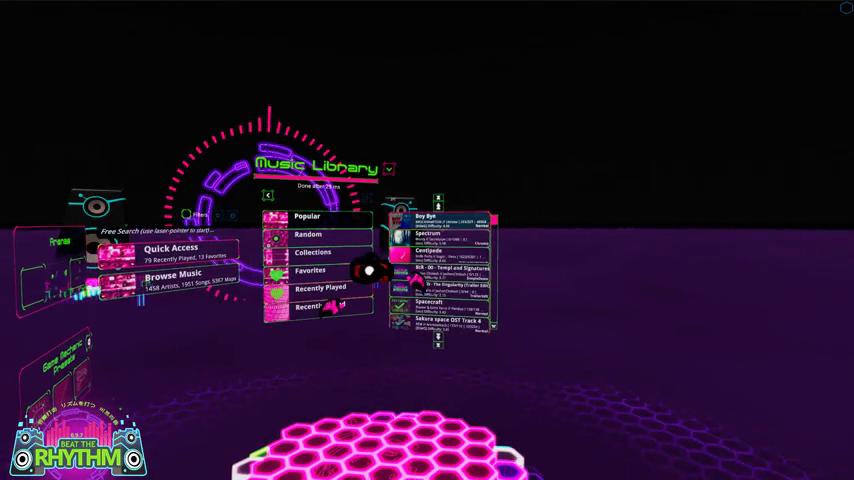Click the green heart beside Recently Played
Image resolution: width=854 pixels, height=480 pixels.
[277, 294]
